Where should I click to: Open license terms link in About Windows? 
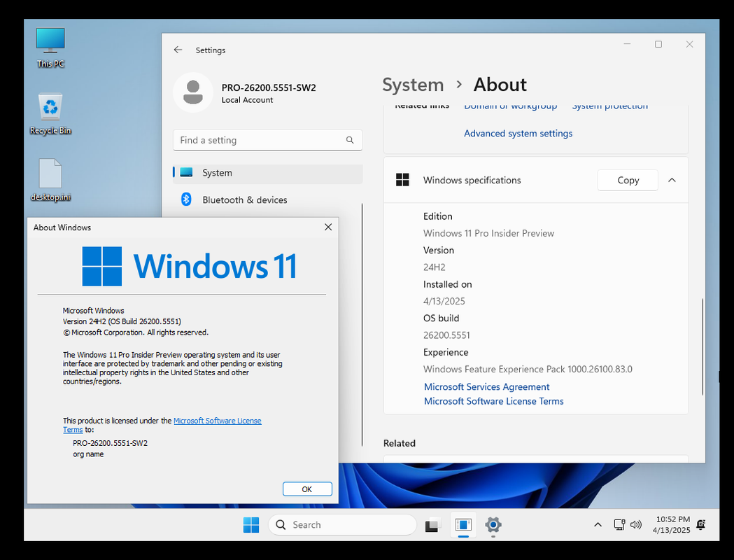[x=217, y=421]
